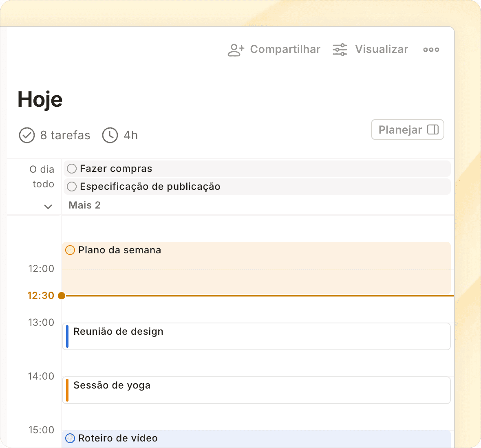481x448 pixels.
Task: Click the side panel icon in Planejar
Action: [432, 130]
